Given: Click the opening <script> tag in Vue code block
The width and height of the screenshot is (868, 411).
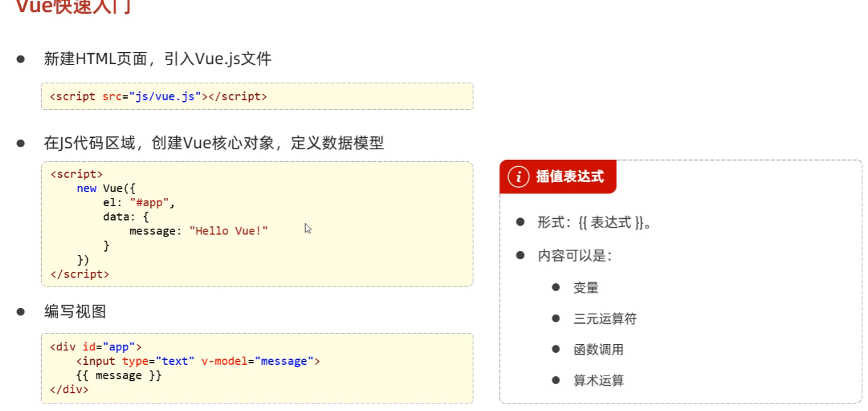Looking at the screenshot, I should 76,174.
